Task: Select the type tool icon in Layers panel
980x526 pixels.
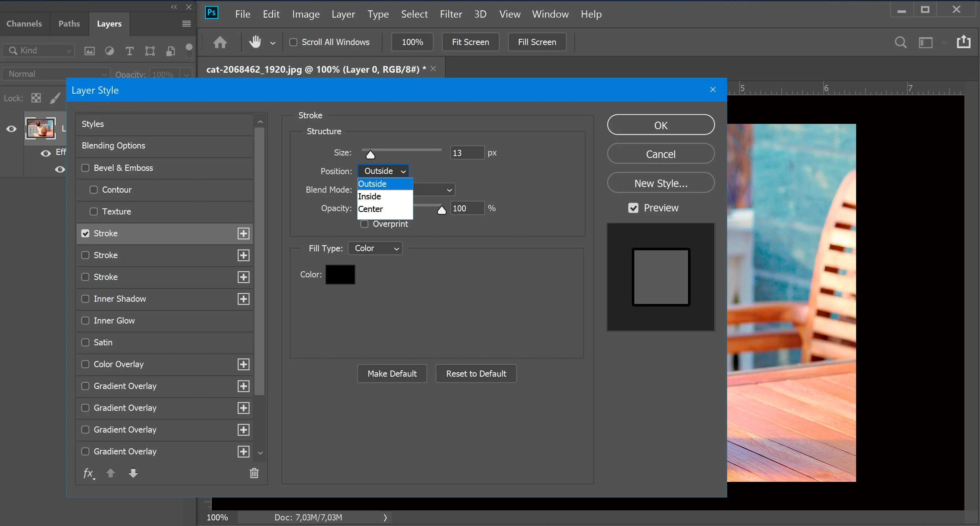Action: coord(128,51)
